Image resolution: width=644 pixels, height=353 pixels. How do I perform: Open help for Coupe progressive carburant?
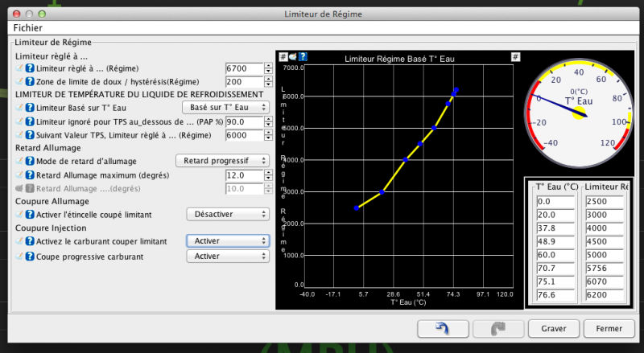(x=30, y=257)
